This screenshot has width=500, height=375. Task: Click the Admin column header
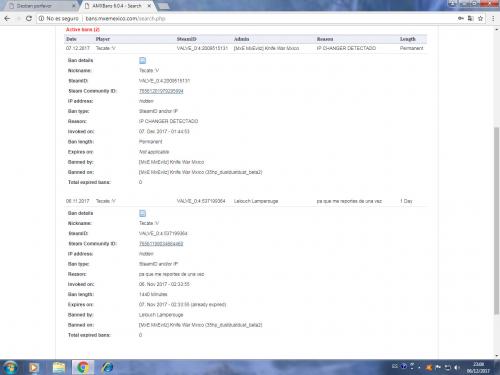(x=241, y=39)
